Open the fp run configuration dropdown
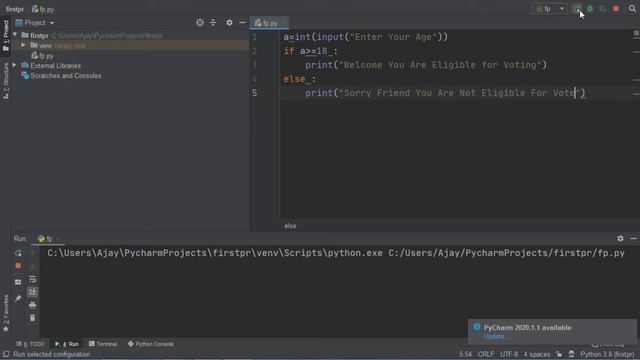 click(x=550, y=9)
